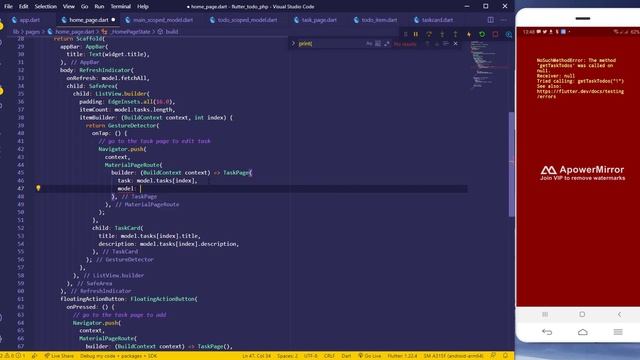Click Debug my code + packages status item

[x=118, y=356]
